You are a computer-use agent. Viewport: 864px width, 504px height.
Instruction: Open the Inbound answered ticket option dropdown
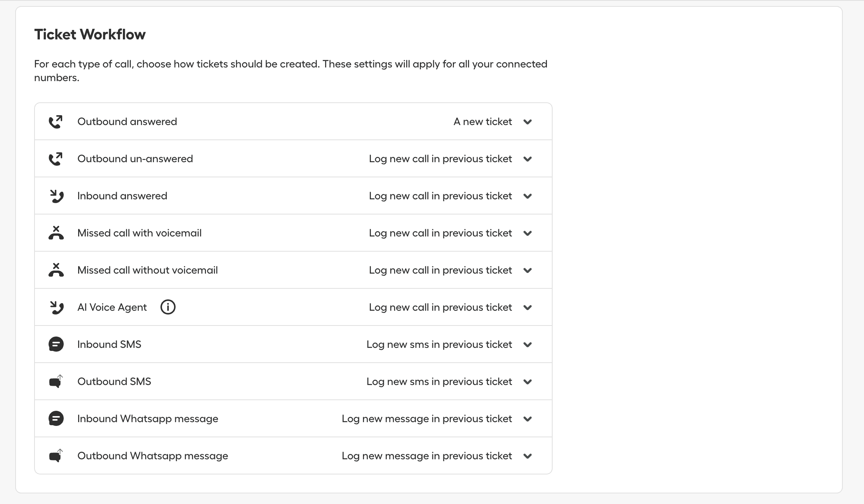[528, 196]
